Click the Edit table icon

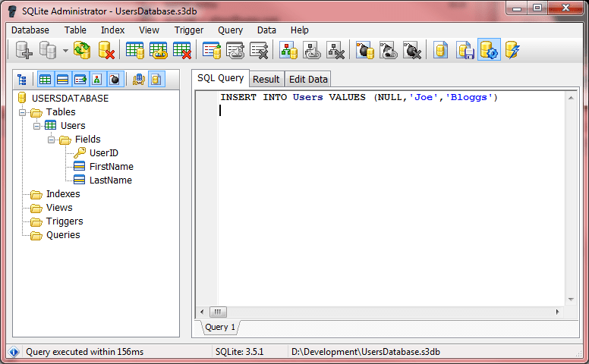pos(158,50)
